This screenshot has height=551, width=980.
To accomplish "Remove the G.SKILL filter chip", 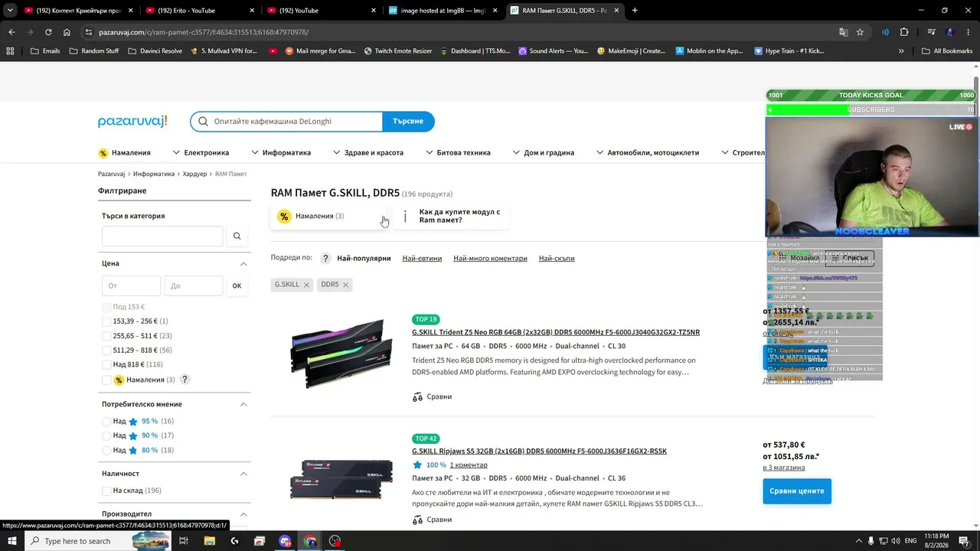I will [306, 285].
